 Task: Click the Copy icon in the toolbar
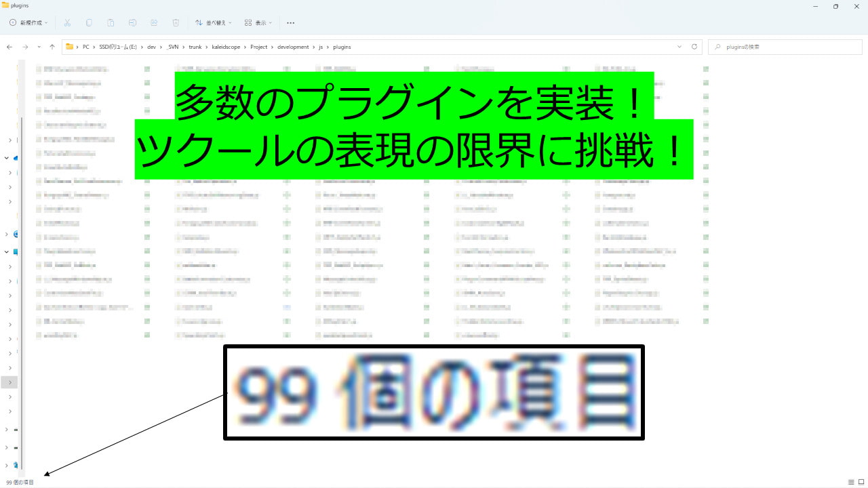(x=89, y=22)
